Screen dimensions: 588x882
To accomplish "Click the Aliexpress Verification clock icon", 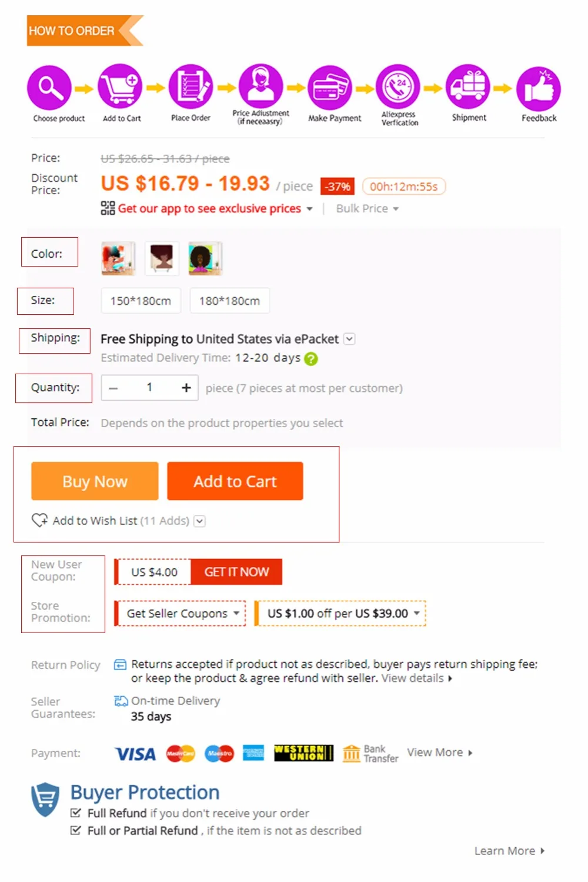I will click(398, 87).
